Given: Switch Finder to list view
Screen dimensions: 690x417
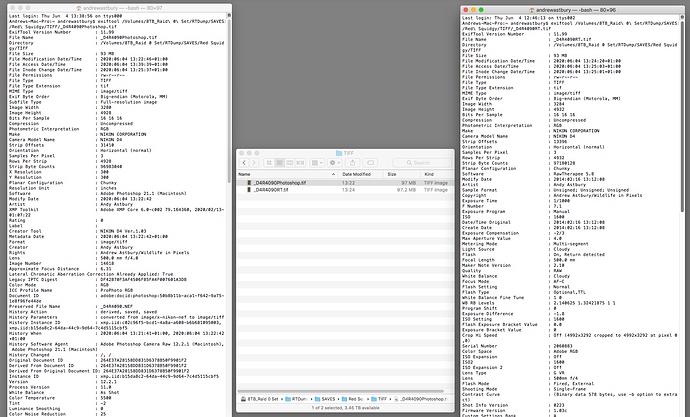Looking at the screenshot, I should tap(279, 163).
